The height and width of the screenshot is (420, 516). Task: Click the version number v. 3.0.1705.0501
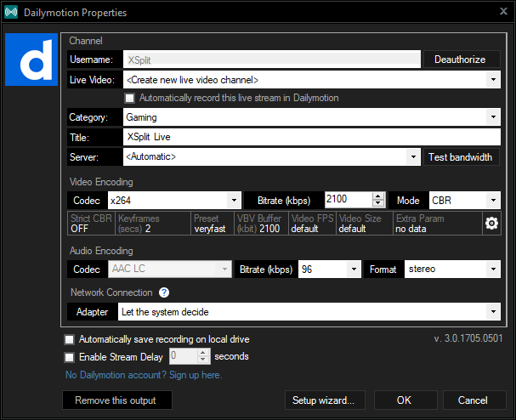pyautogui.click(x=468, y=338)
